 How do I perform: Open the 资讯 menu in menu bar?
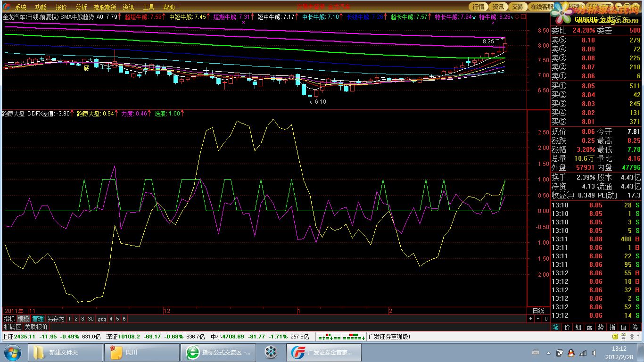pos(128,7)
